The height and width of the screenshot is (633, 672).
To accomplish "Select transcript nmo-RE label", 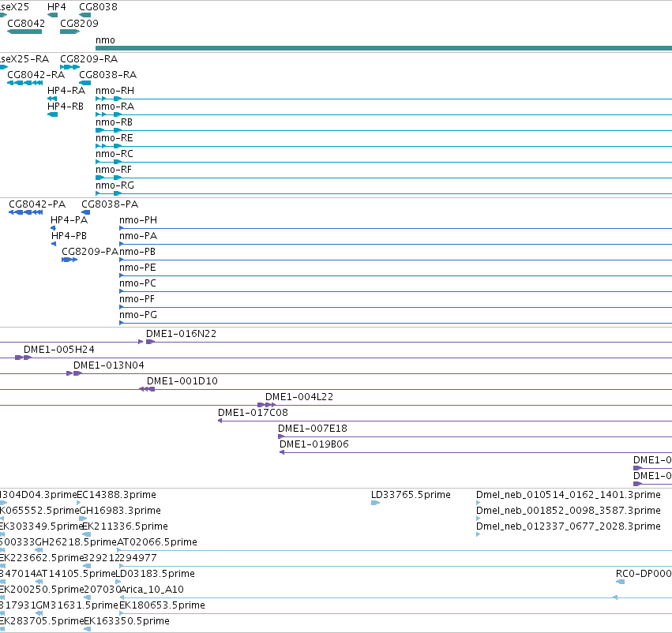I will 115,138.
